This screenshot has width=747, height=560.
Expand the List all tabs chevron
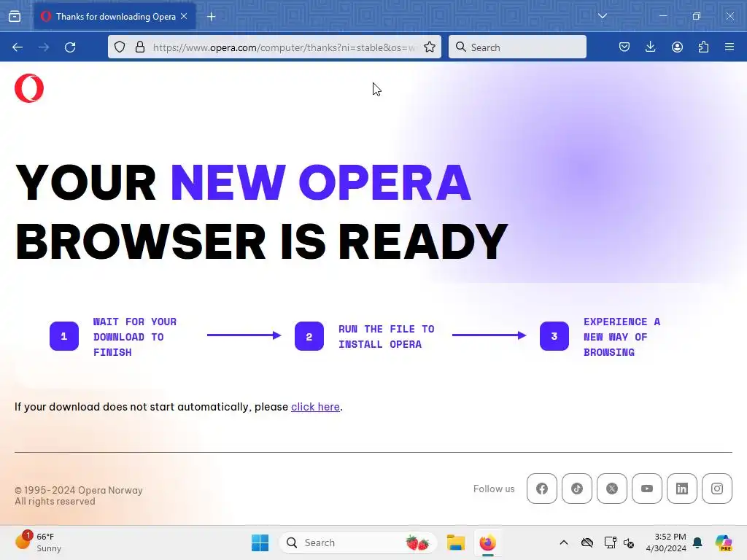tap(602, 16)
